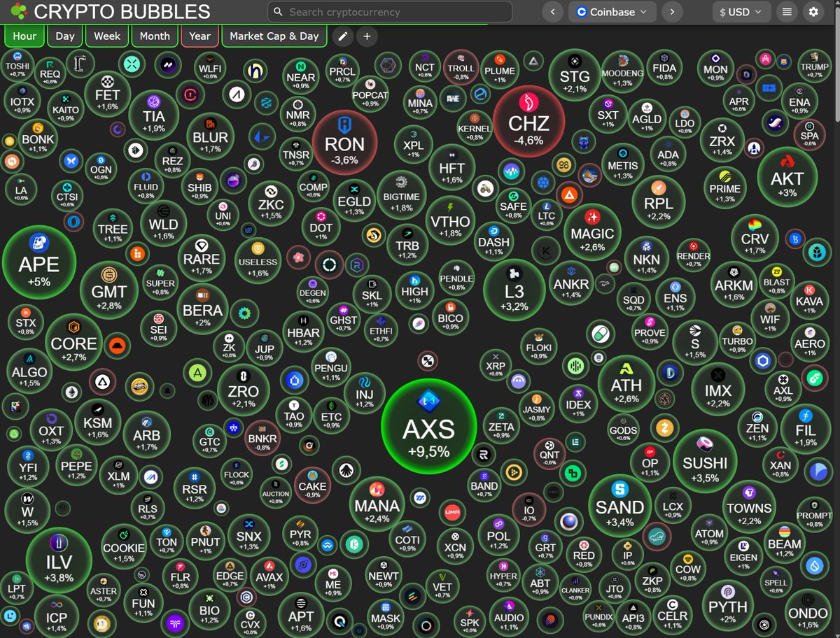
Task: Click the red CAKE bubble
Action: 312,484
